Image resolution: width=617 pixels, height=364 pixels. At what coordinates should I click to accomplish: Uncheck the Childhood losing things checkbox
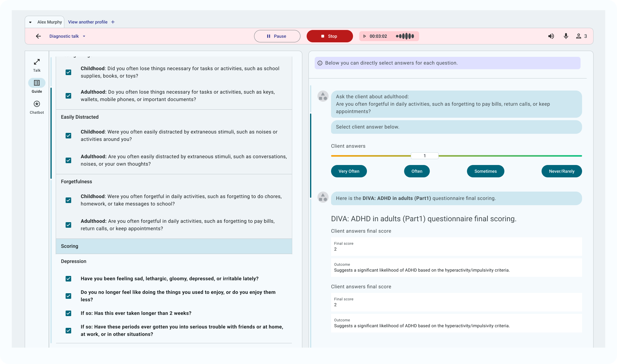click(x=68, y=72)
